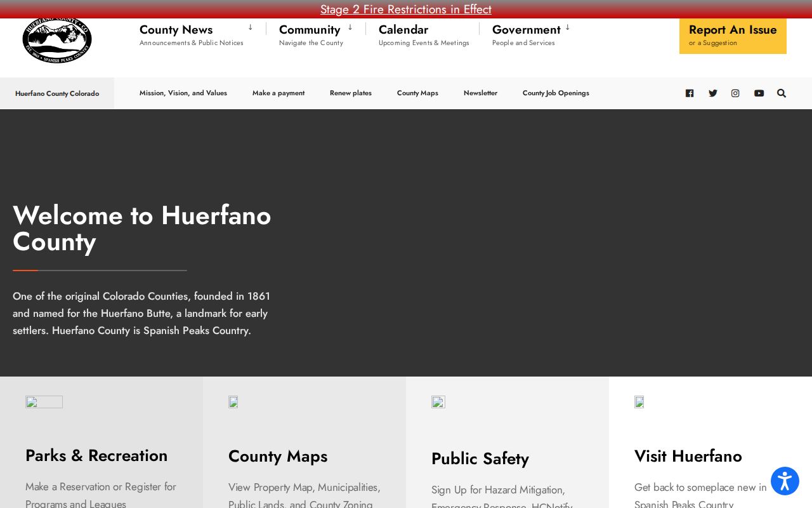Click 'Sign Up for Hazard Mitigation' text

502,497
